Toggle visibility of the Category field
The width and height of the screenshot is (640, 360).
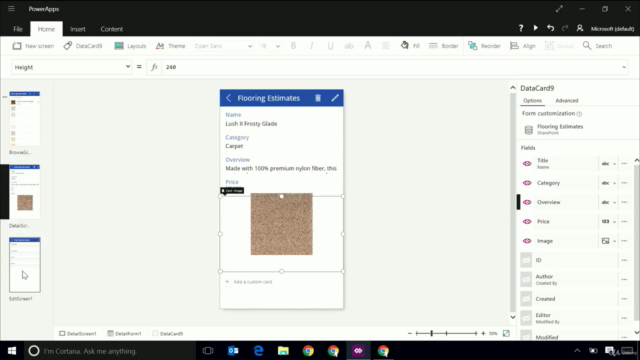tap(527, 183)
